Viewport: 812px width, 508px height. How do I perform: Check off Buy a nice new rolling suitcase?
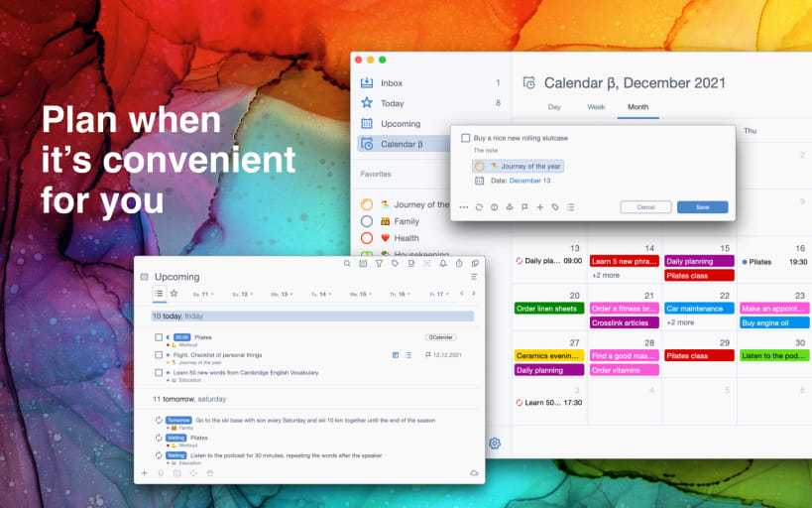tap(466, 138)
